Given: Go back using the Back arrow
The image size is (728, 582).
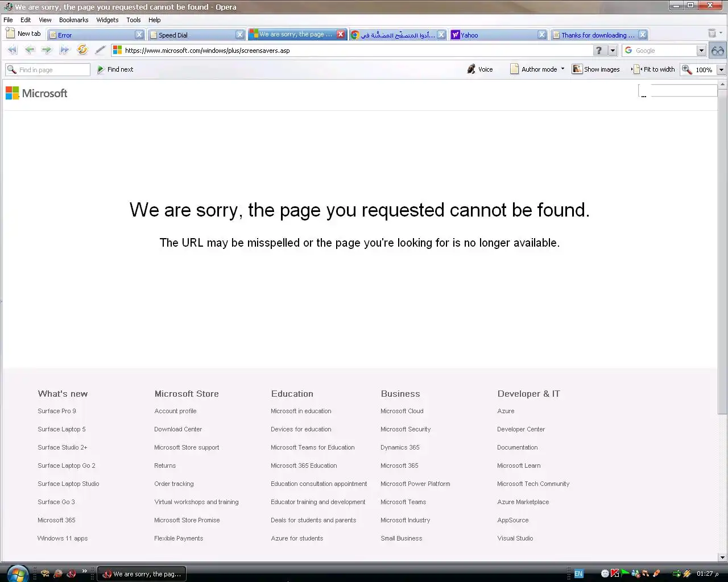Looking at the screenshot, I should click(30, 50).
